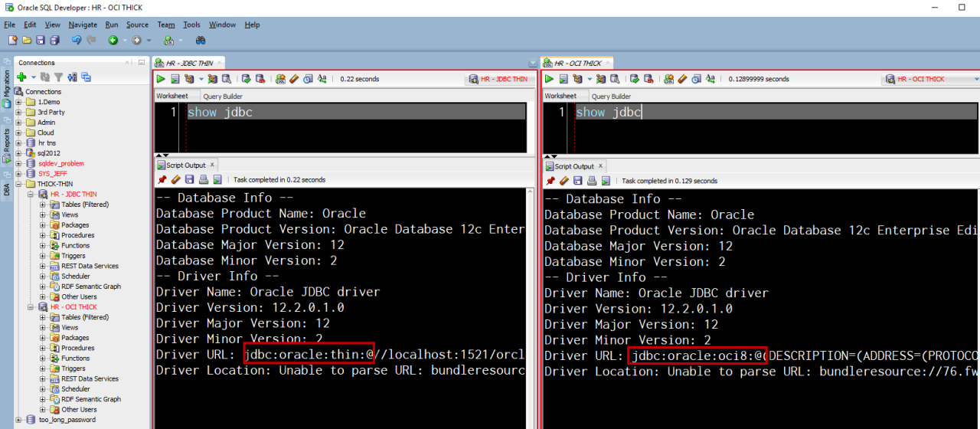Click into the HR - JDBC THIN SQL editor line
Screen dimensions: 980x429
357,112
